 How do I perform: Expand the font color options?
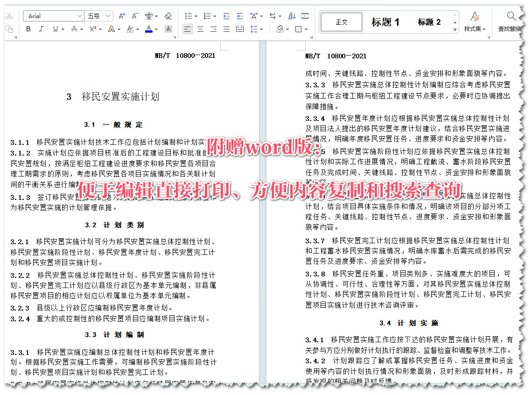(x=155, y=29)
